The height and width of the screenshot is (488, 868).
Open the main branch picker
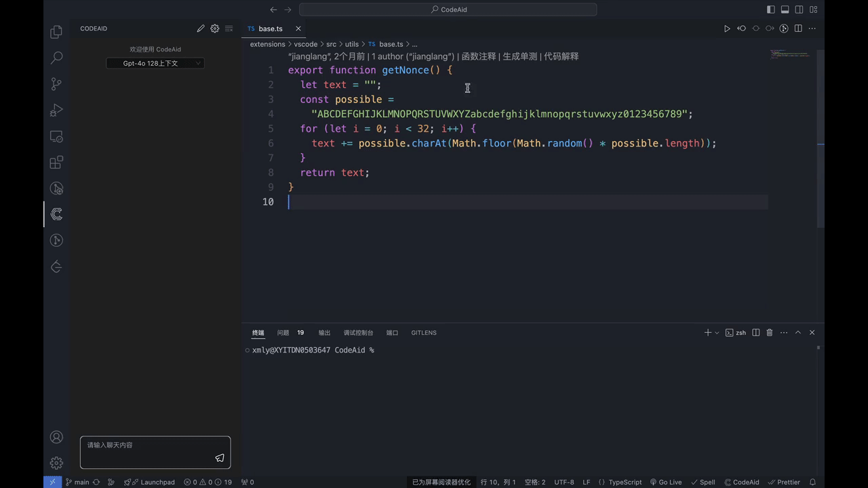pyautogui.click(x=77, y=482)
